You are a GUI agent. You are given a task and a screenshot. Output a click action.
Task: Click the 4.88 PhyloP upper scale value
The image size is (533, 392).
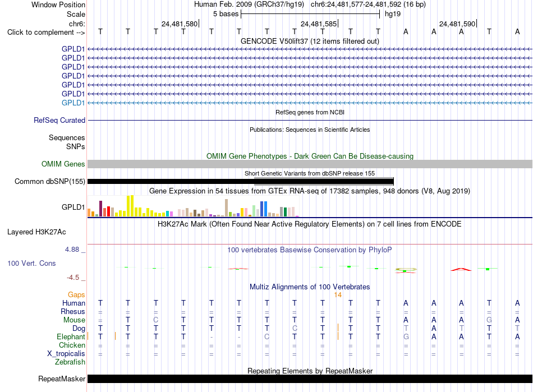72,250
